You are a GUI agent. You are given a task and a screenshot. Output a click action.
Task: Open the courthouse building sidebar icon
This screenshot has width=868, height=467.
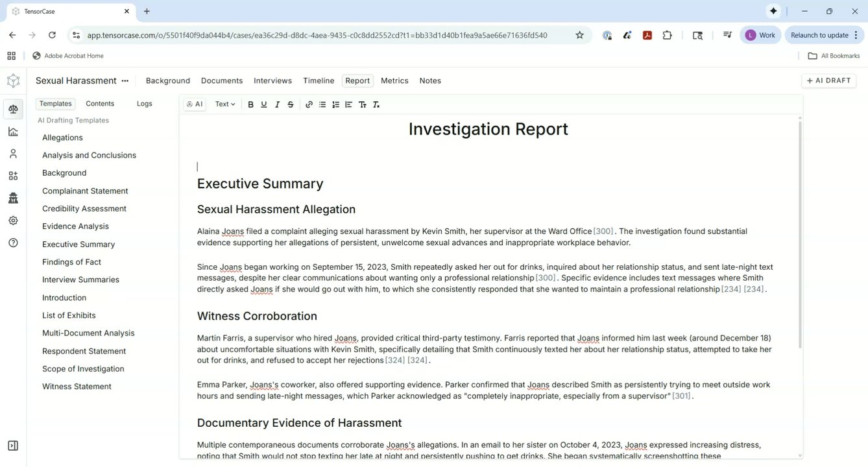[13, 198]
